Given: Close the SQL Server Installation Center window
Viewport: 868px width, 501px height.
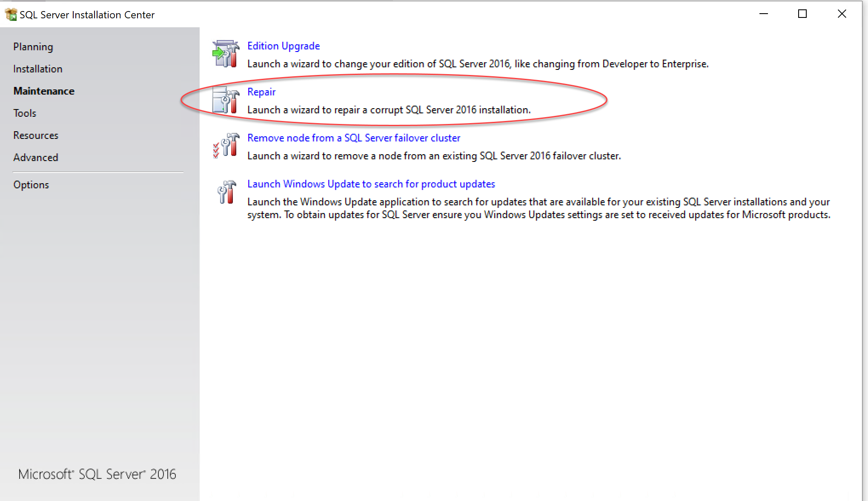Looking at the screenshot, I should (x=842, y=14).
